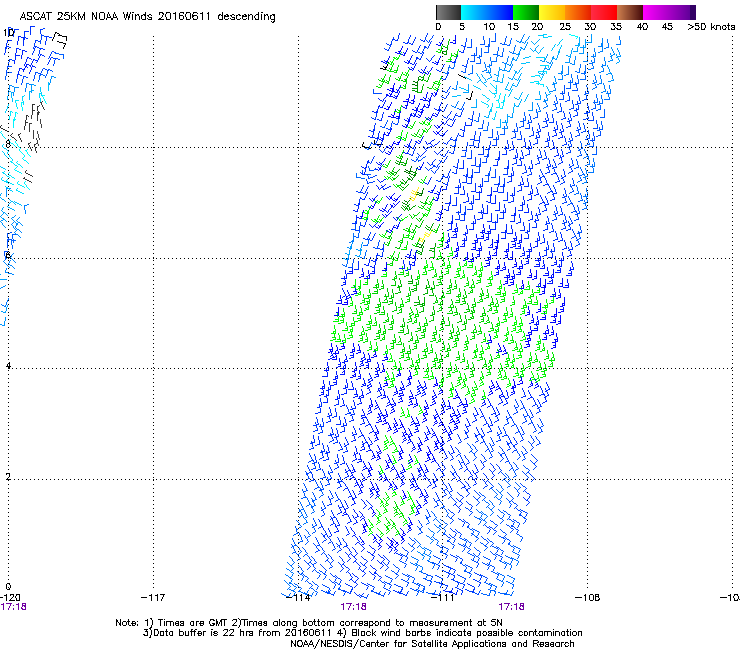The width and height of the screenshot is (740, 650).
Task: Click the dark purple 45-50 knots color bar segment
Action: [682, 12]
